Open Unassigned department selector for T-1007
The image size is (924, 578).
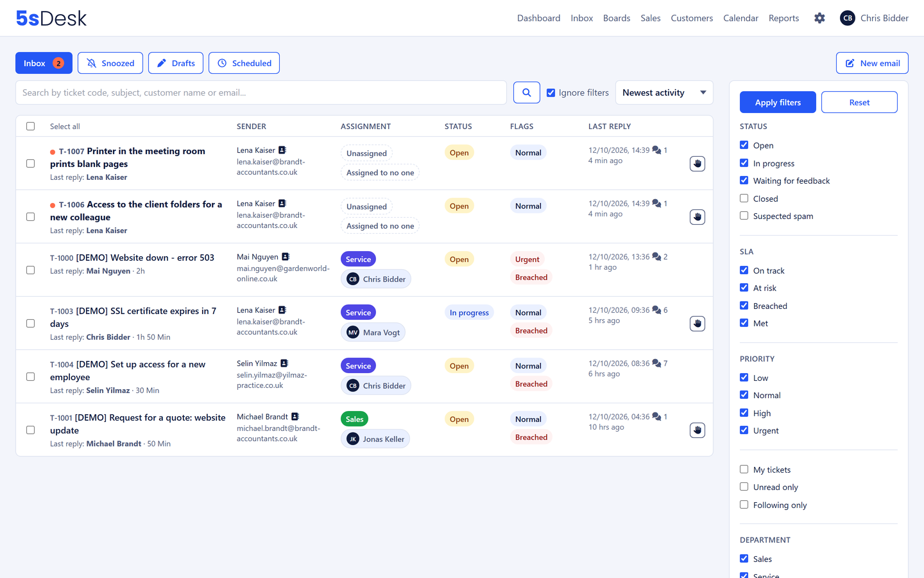coord(366,153)
